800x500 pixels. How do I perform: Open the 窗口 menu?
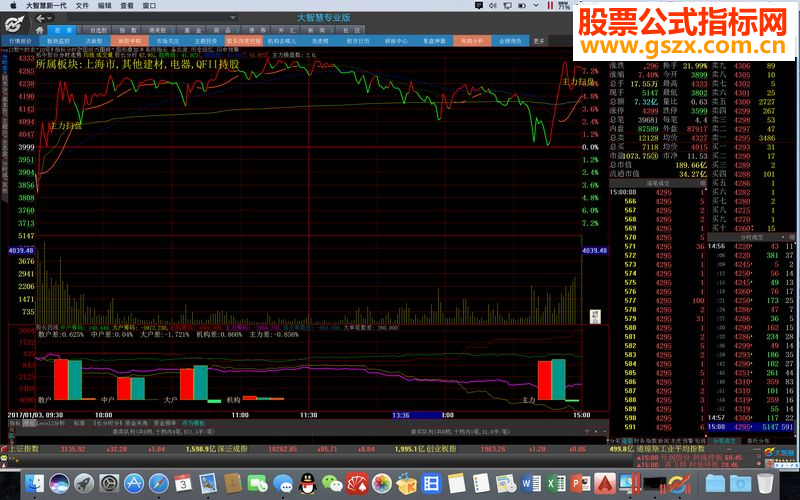(x=149, y=6)
